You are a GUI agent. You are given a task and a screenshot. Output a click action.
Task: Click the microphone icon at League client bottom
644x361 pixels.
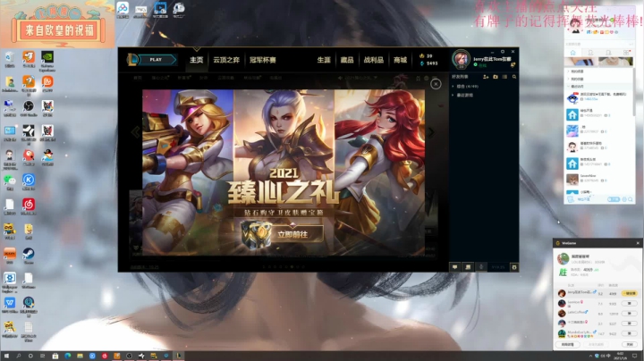pos(481,267)
